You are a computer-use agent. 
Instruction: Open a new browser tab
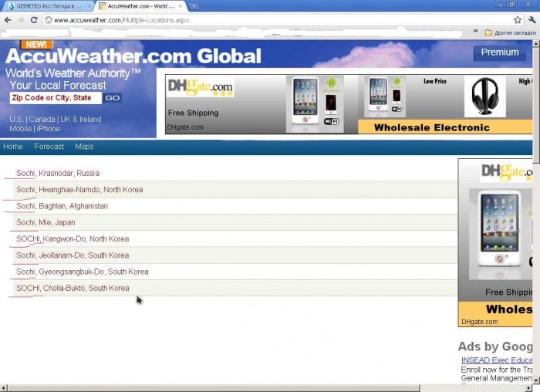coord(193,6)
